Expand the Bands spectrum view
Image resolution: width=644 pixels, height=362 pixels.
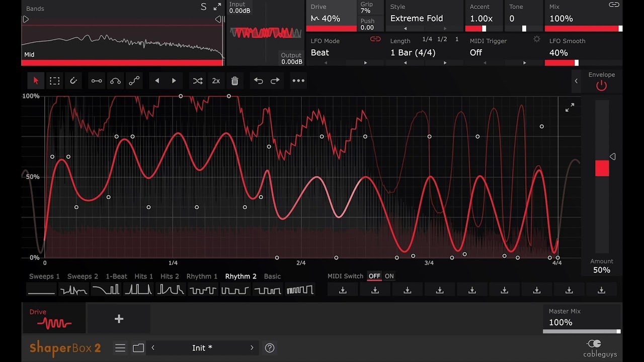click(x=217, y=7)
